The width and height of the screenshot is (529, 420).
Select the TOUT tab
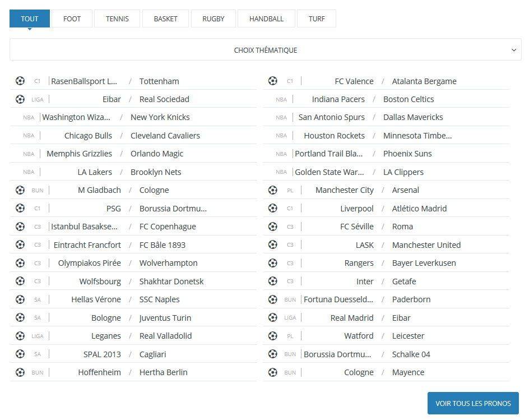30,19
